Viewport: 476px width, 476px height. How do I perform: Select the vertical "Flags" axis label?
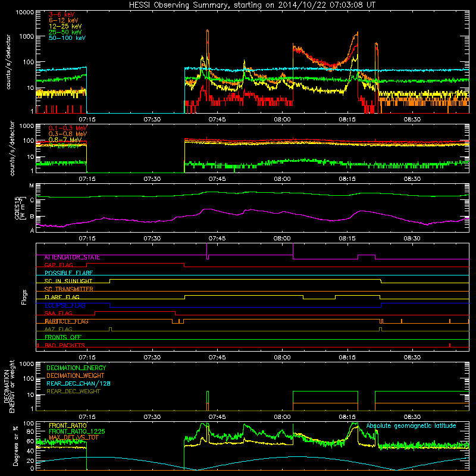point(24,297)
